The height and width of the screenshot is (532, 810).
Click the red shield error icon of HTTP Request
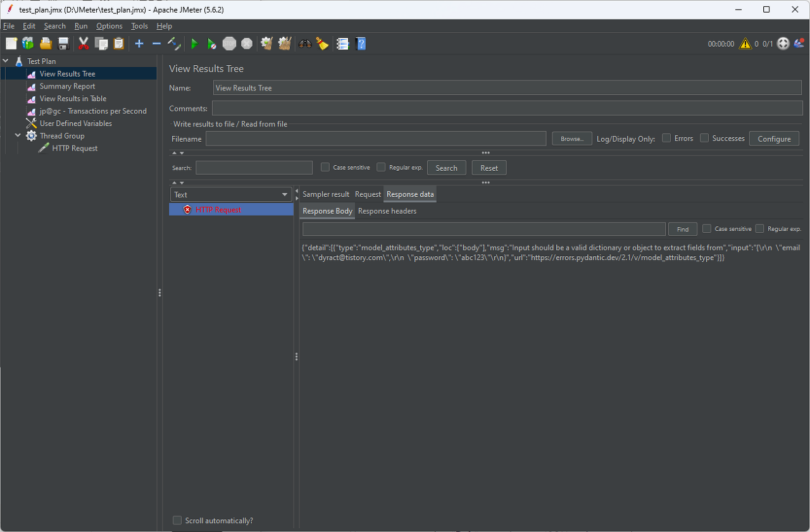click(187, 209)
